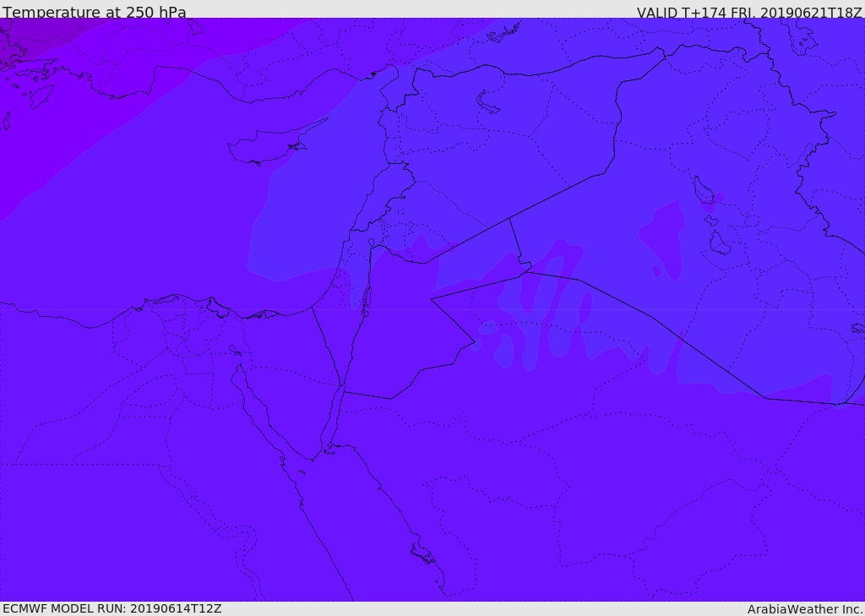Click the 'ArabiaWeather Inc' credit text

click(804, 609)
